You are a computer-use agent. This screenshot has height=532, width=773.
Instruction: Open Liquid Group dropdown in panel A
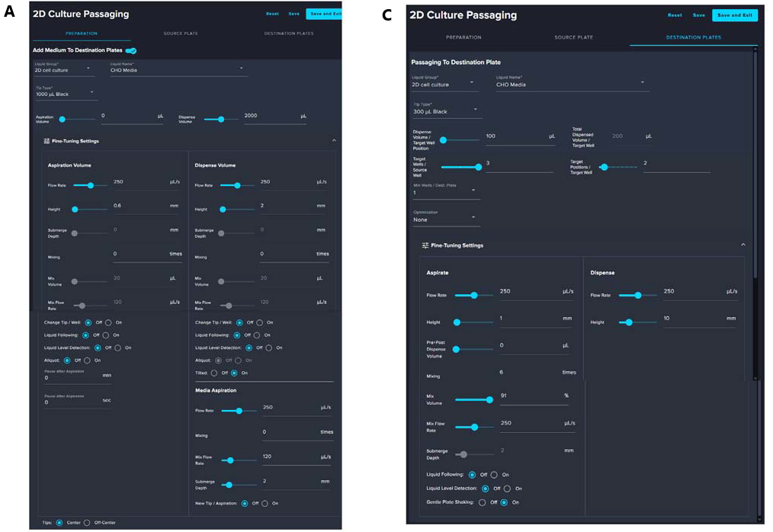point(63,69)
